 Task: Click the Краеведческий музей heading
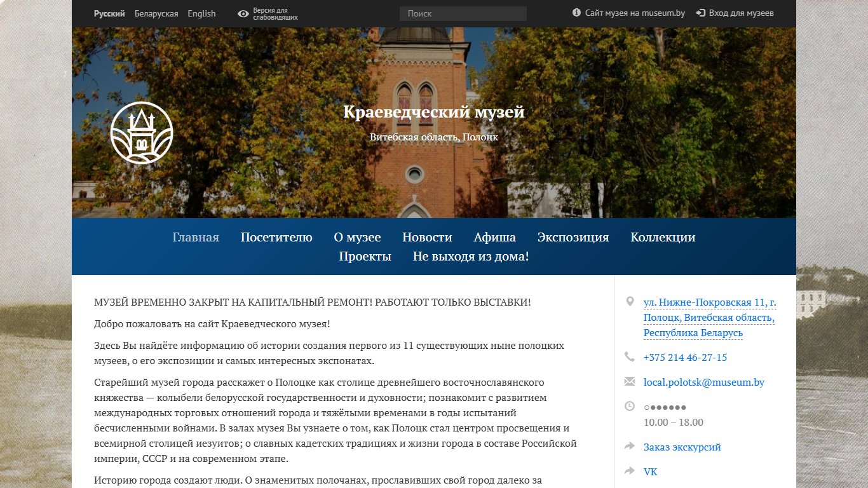coord(434,112)
